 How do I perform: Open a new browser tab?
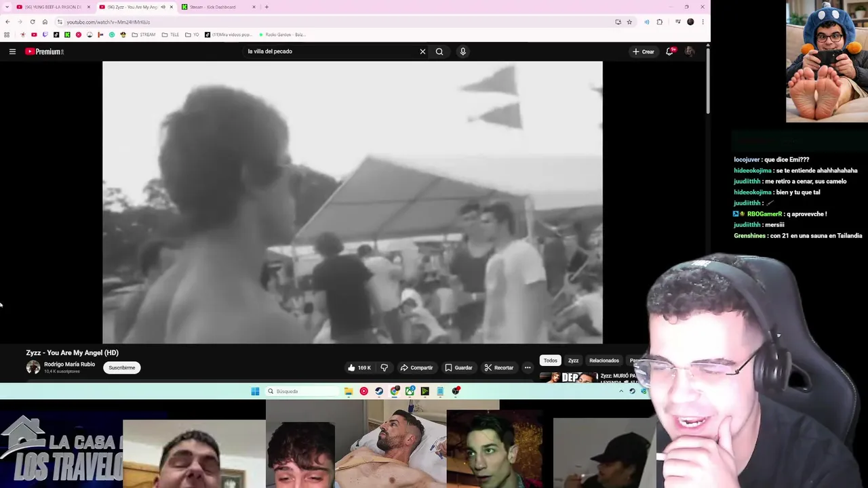point(267,7)
